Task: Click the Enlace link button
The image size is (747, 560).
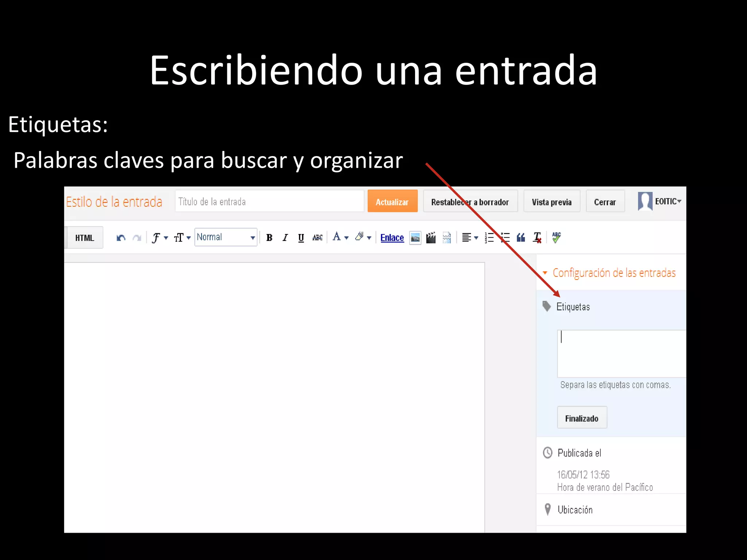Action: click(x=392, y=238)
